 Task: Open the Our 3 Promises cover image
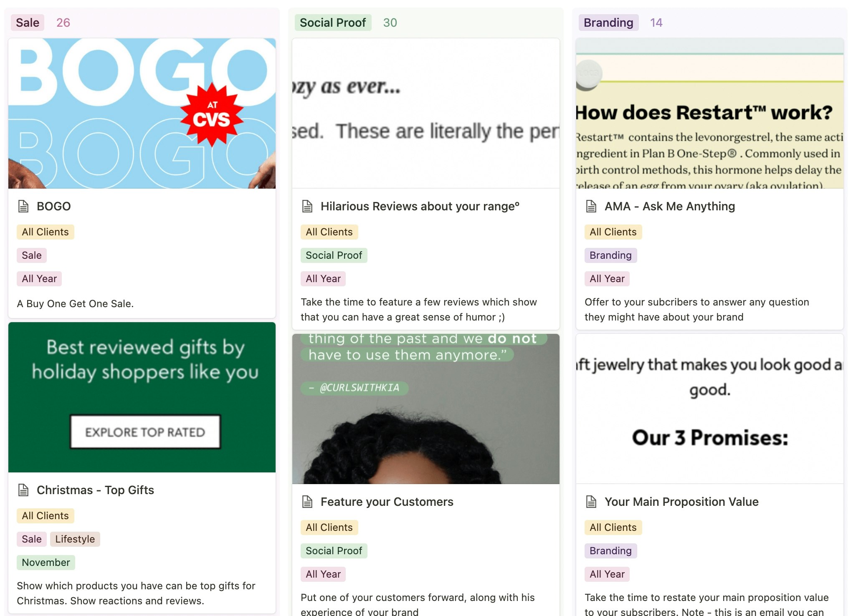pyautogui.click(x=710, y=409)
